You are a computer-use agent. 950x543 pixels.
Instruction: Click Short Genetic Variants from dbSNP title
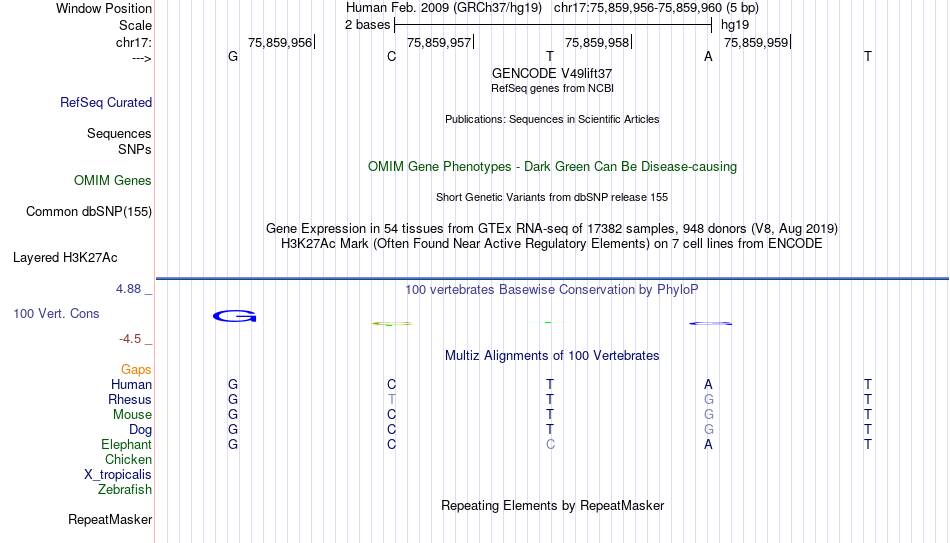pyautogui.click(x=552, y=198)
